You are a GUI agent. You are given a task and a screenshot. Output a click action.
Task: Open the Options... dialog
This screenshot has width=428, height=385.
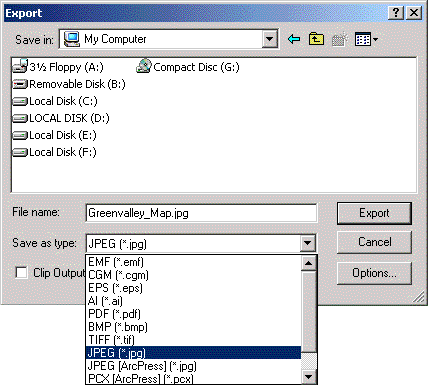tap(374, 273)
